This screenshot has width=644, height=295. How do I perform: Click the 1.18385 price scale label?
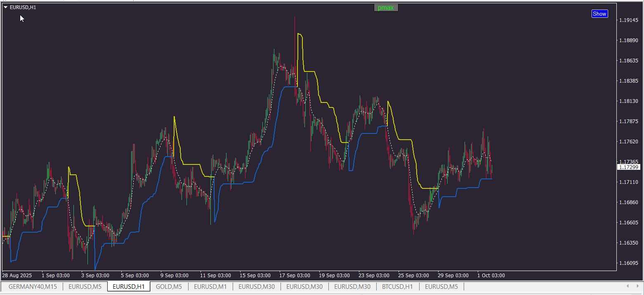coord(630,81)
